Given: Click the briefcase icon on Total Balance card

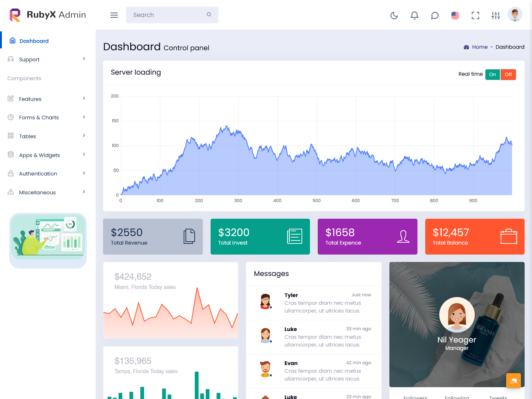Looking at the screenshot, I should [x=509, y=236].
